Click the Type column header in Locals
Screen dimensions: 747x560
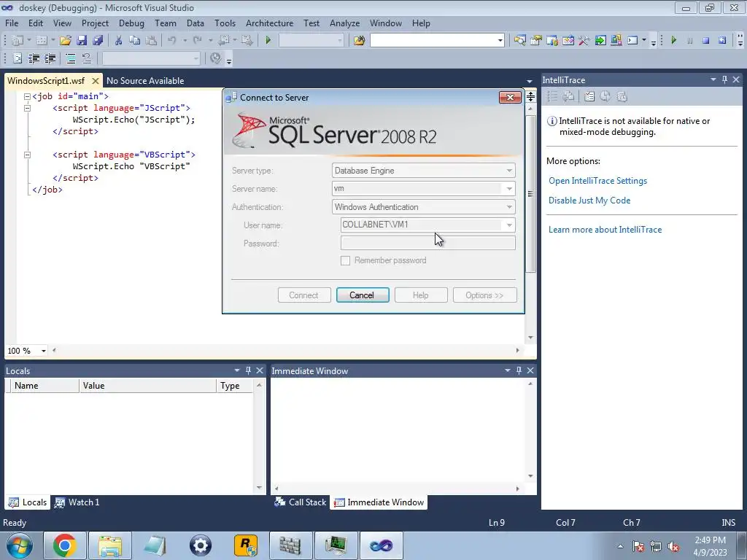coord(235,386)
